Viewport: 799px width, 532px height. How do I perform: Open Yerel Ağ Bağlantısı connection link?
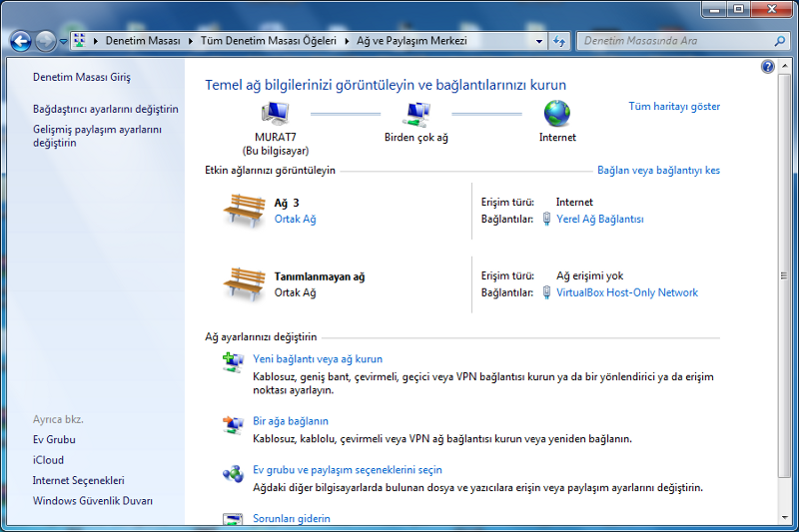(600, 219)
